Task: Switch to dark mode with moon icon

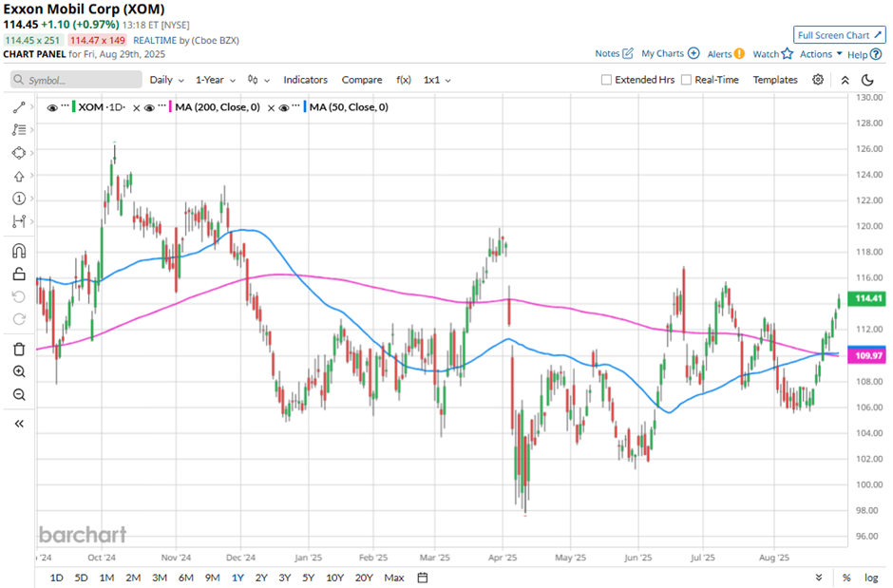Action: [x=867, y=80]
